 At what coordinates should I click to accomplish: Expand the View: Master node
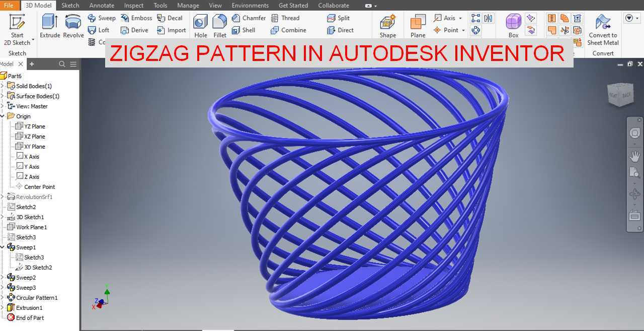[x=3, y=106]
